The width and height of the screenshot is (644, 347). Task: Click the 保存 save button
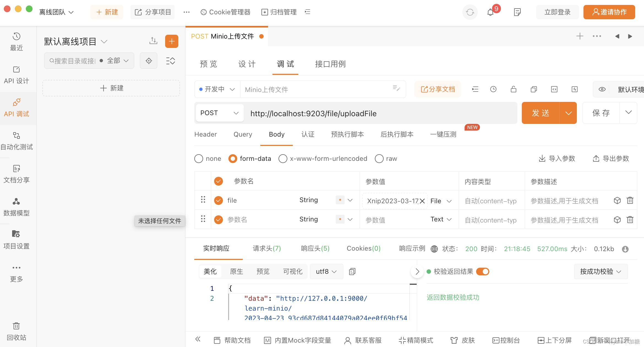601,113
